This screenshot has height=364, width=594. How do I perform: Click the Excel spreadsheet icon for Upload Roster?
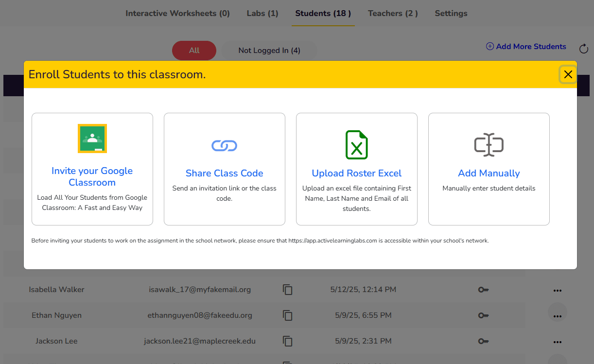(356, 145)
